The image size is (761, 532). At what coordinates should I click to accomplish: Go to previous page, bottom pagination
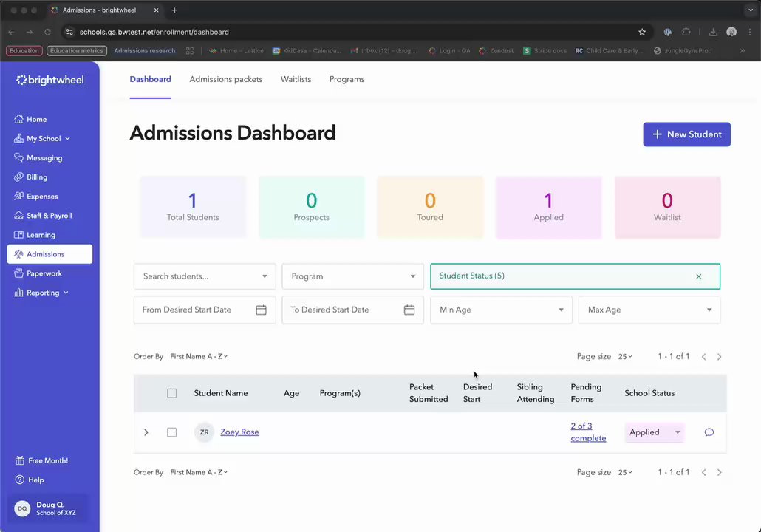(703, 472)
